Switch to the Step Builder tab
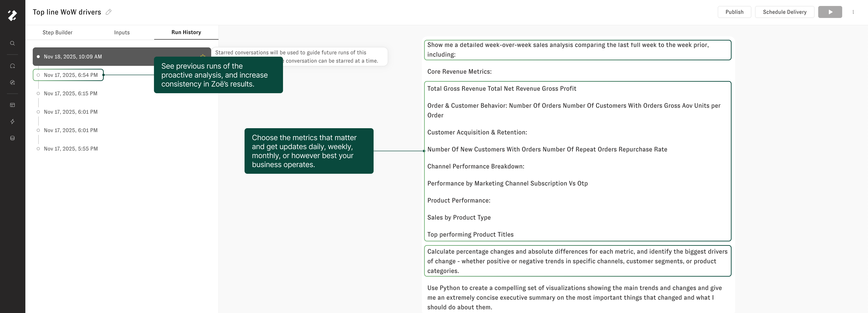Screen dimensions: 868x313 (57, 32)
